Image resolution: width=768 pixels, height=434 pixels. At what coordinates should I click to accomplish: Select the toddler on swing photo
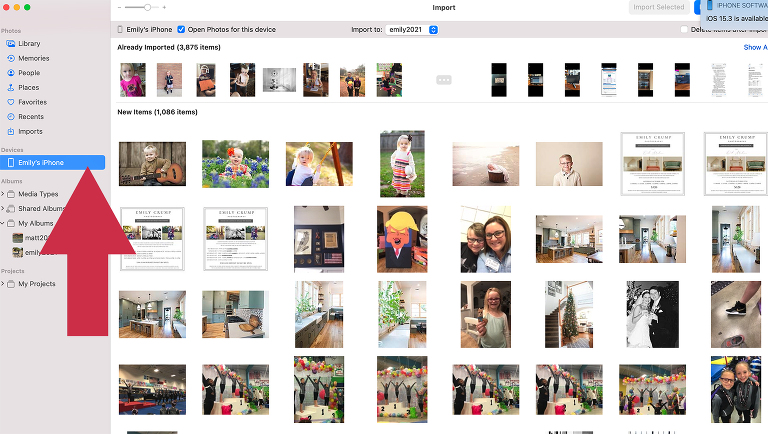tap(319, 164)
